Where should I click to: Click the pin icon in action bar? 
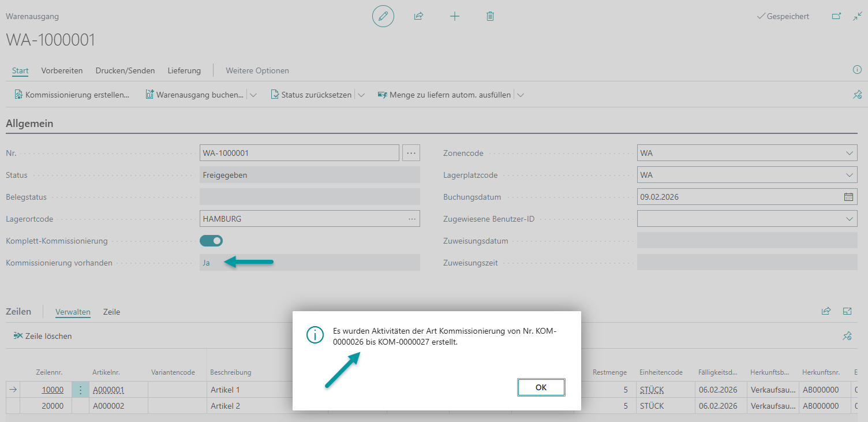[x=857, y=95]
